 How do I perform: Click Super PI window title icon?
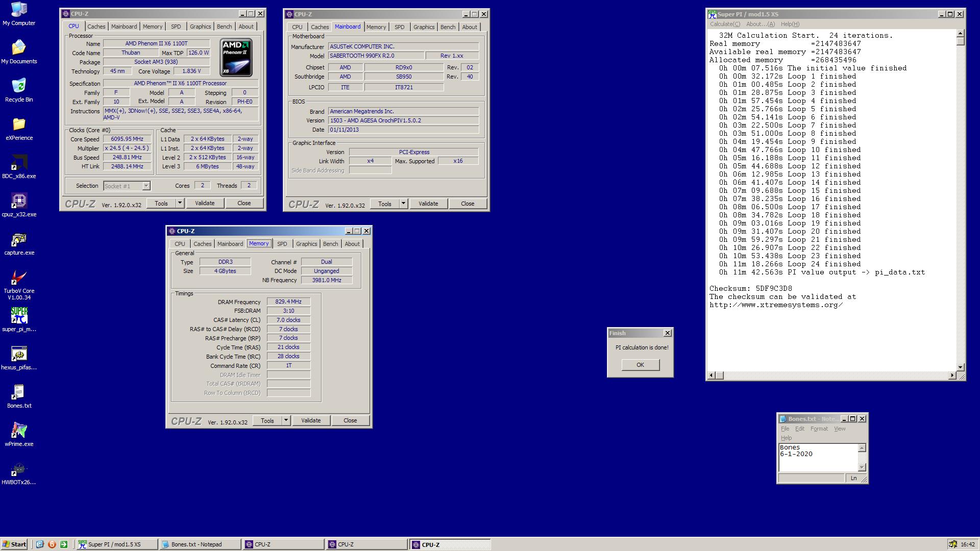(712, 14)
